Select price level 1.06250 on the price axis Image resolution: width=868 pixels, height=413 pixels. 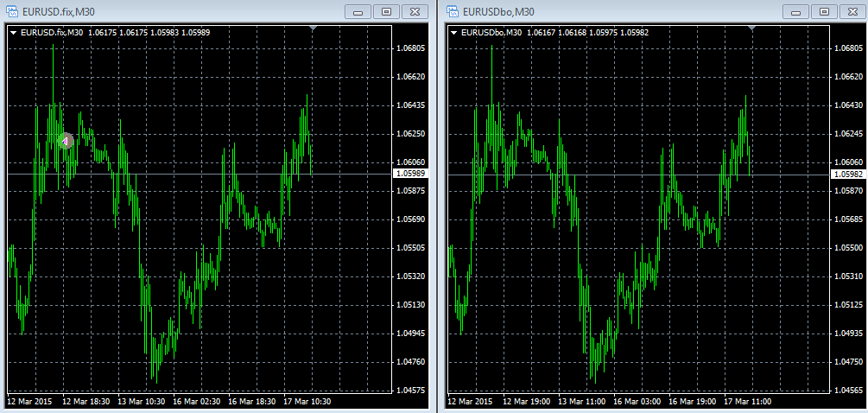411,134
